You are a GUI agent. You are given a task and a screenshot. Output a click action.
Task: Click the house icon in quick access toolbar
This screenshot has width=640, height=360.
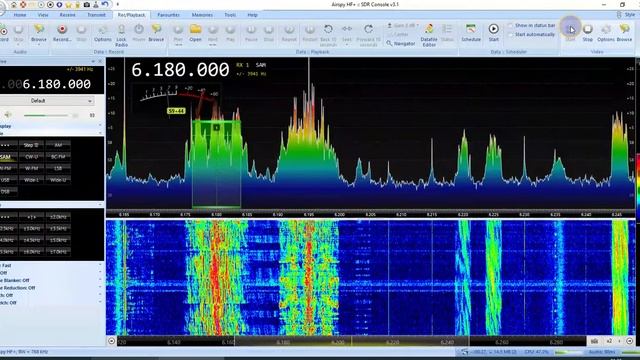point(14,5)
